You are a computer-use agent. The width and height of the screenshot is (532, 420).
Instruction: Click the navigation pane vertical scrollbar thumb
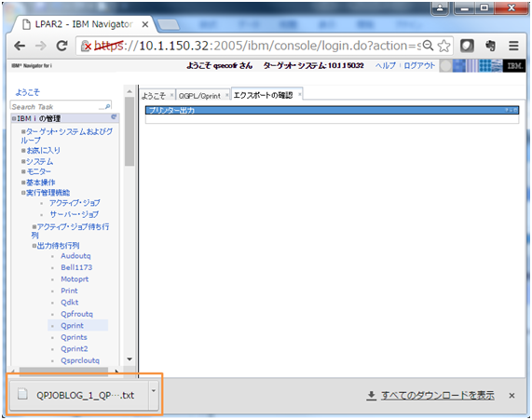(130, 131)
